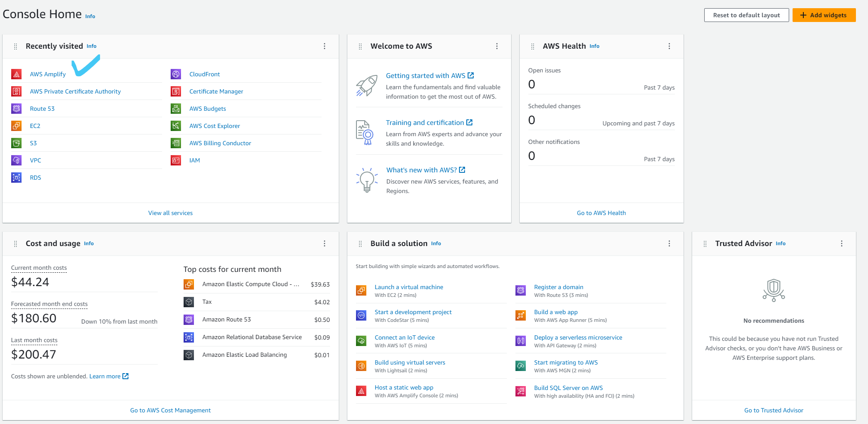
Task: Click the Amazon Relational Database Service cost icon
Action: tap(189, 337)
